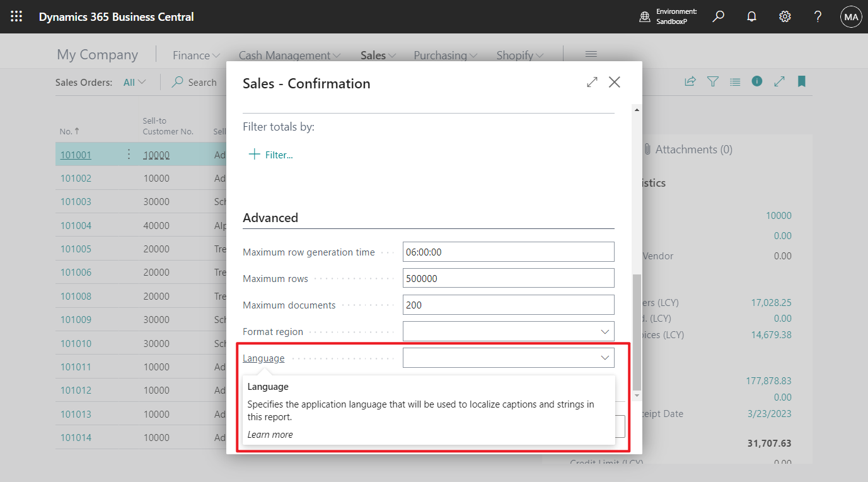The image size is (868, 482).
Task: Open Tell Me search with the magnifier icon
Action: point(718,16)
